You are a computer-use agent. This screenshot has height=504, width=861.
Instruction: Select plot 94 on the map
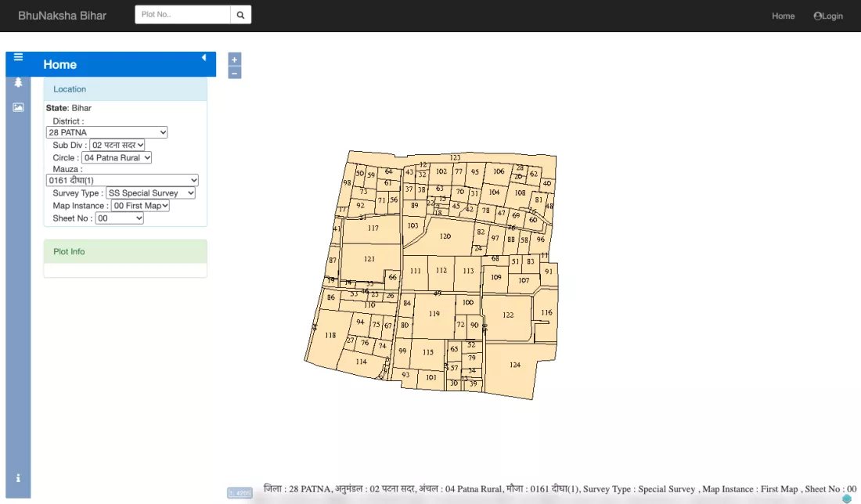click(x=360, y=322)
